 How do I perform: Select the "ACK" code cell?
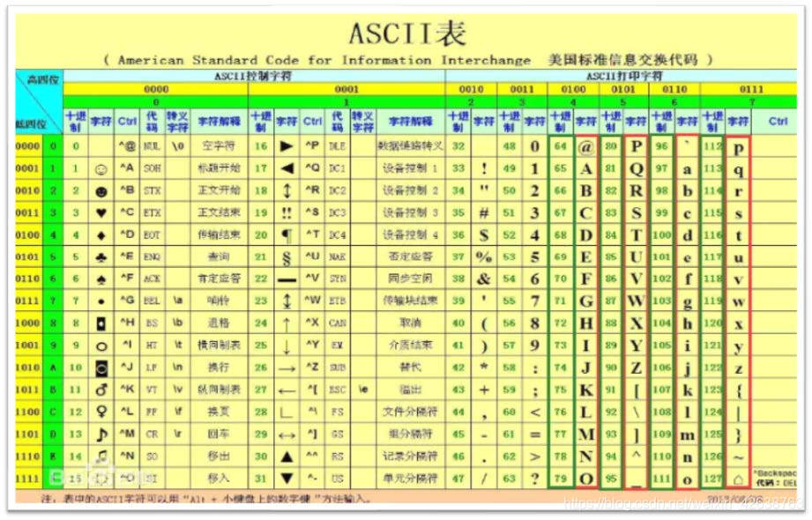coord(152,279)
